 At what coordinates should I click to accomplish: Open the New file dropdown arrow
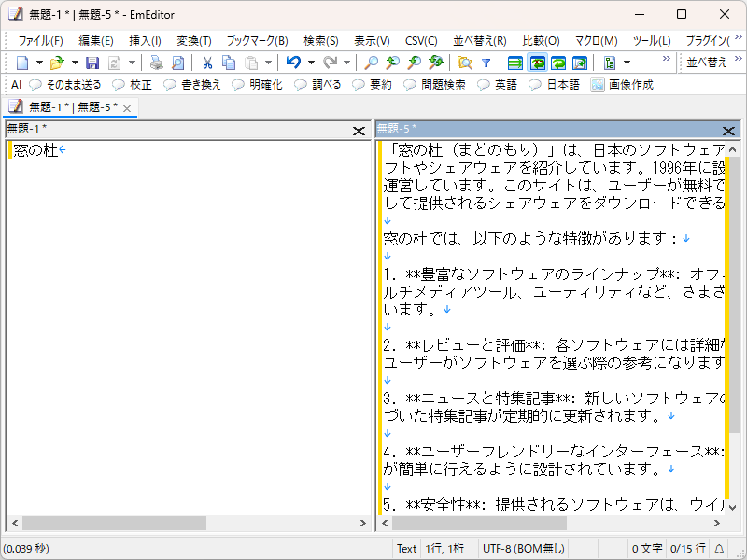click(x=39, y=63)
